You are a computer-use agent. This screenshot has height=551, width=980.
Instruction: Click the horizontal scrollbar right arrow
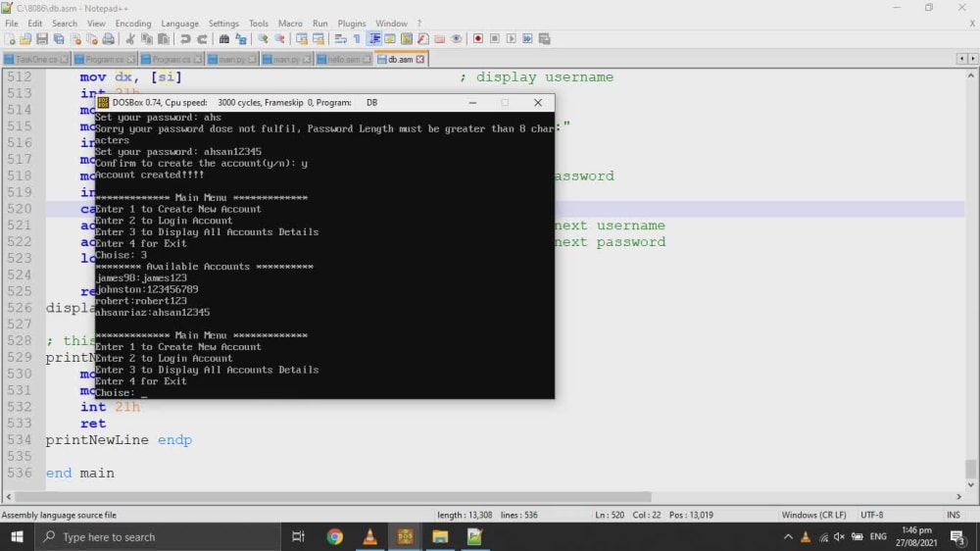pos(958,497)
